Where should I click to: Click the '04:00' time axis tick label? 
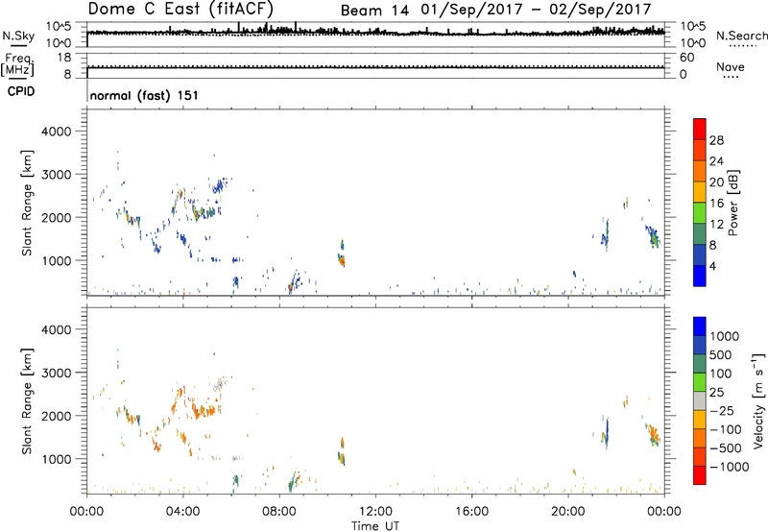tap(182, 512)
